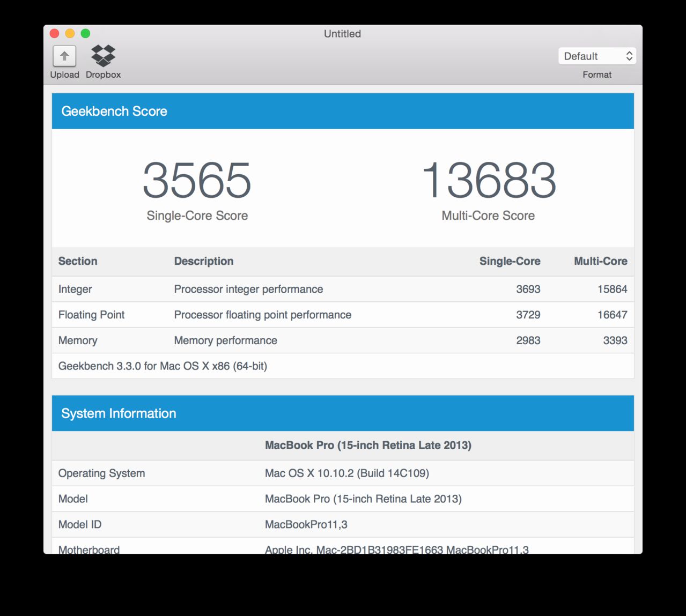Click the Single-Core Score label
The width and height of the screenshot is (686, 616).
[x=197, y=216]
